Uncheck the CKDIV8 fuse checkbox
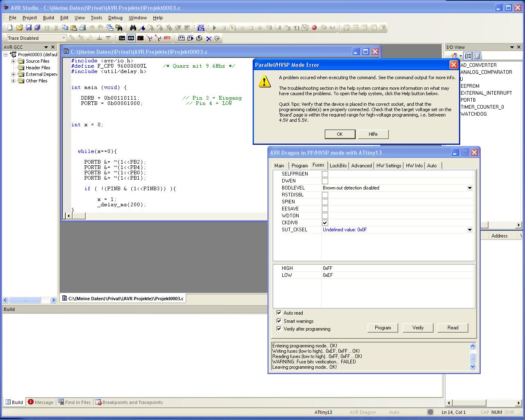The image size is (525, 420). 325,223
